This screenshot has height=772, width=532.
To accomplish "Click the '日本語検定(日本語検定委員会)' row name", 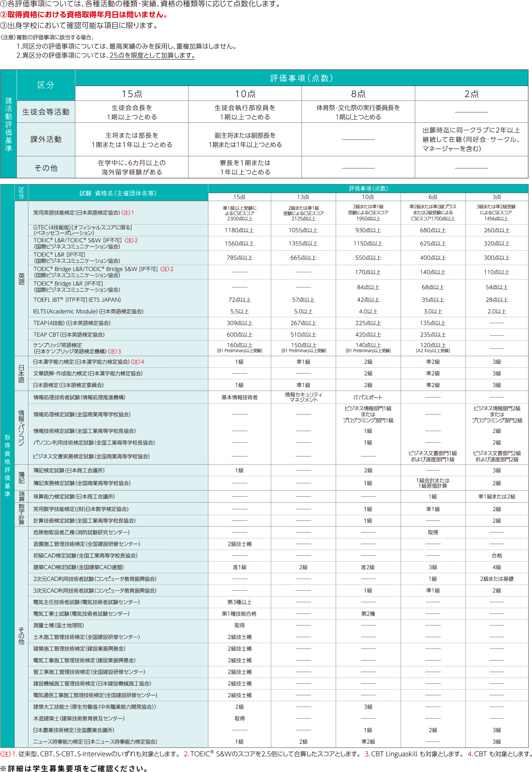I will (x=68, y=385).
